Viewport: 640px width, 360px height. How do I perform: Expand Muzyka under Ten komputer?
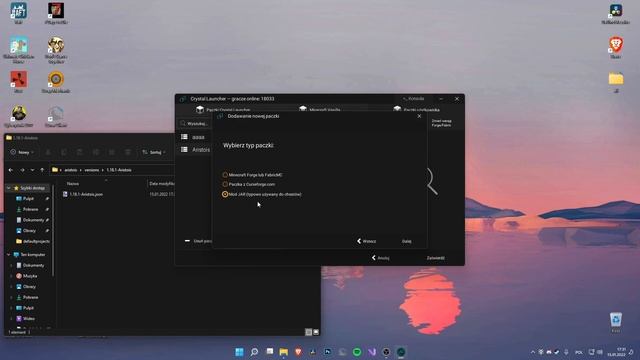pyautogui.click(x=11, y=276)
